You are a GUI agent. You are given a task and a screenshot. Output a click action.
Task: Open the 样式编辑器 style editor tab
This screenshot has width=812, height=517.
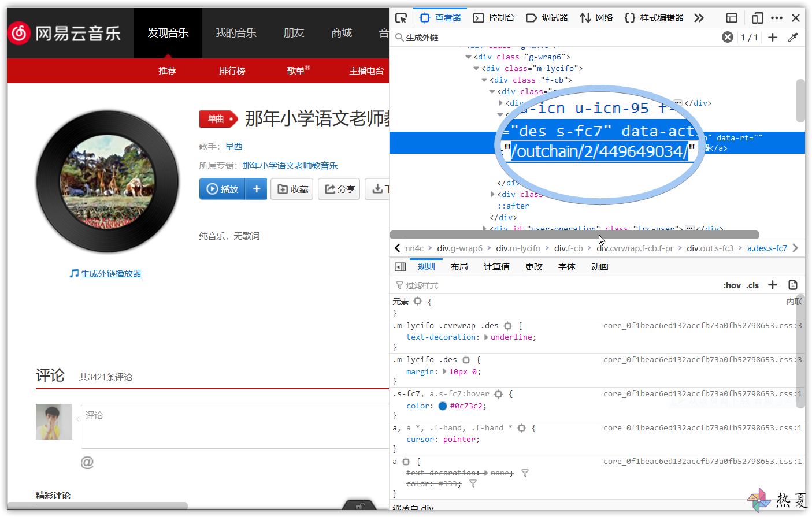pos(654,18)
